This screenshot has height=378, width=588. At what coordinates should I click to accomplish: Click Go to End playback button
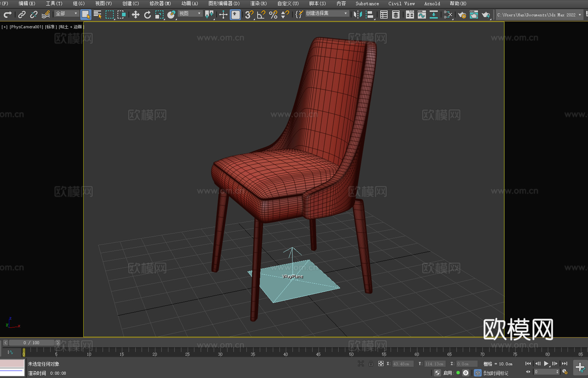coord(565,364)
